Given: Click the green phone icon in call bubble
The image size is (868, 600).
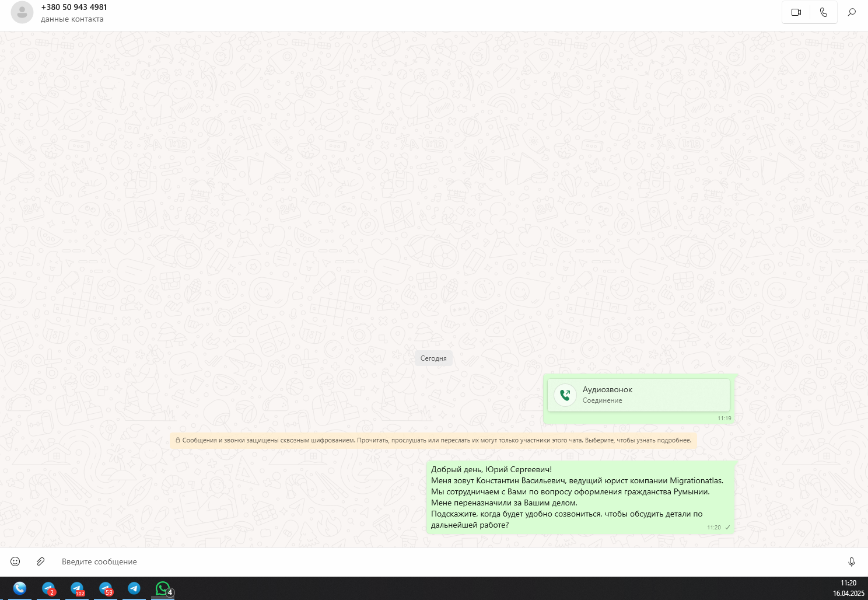Looking at the screenshot, I should tap(565, 395).
